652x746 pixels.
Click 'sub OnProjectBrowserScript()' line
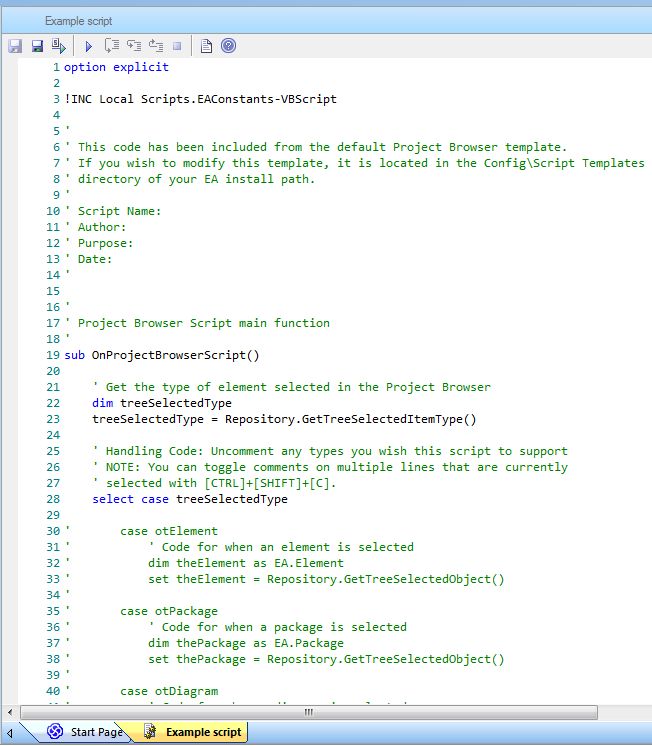(x=162, y=355)
